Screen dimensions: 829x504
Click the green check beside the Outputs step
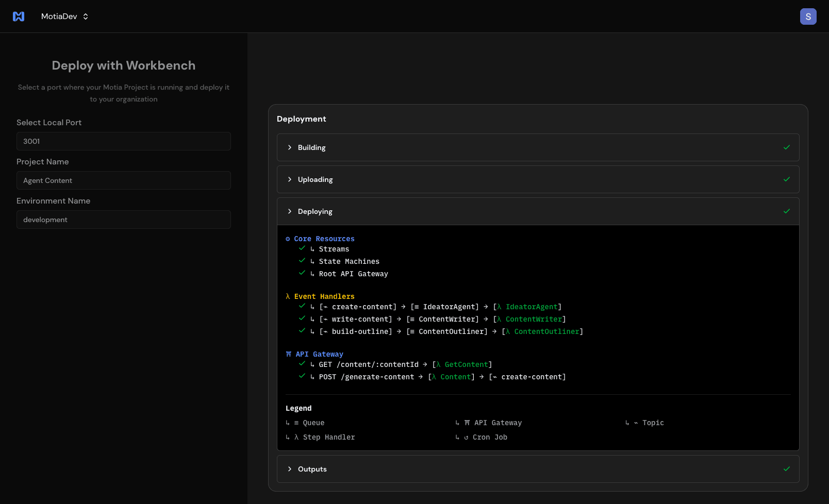pyautogui.click(x=787, y=469)
